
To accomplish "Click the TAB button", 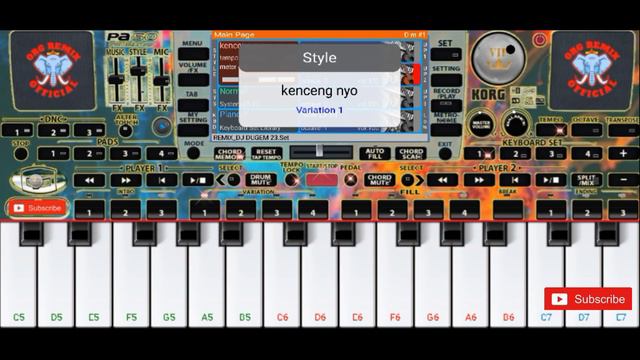I will pos(193,105).
